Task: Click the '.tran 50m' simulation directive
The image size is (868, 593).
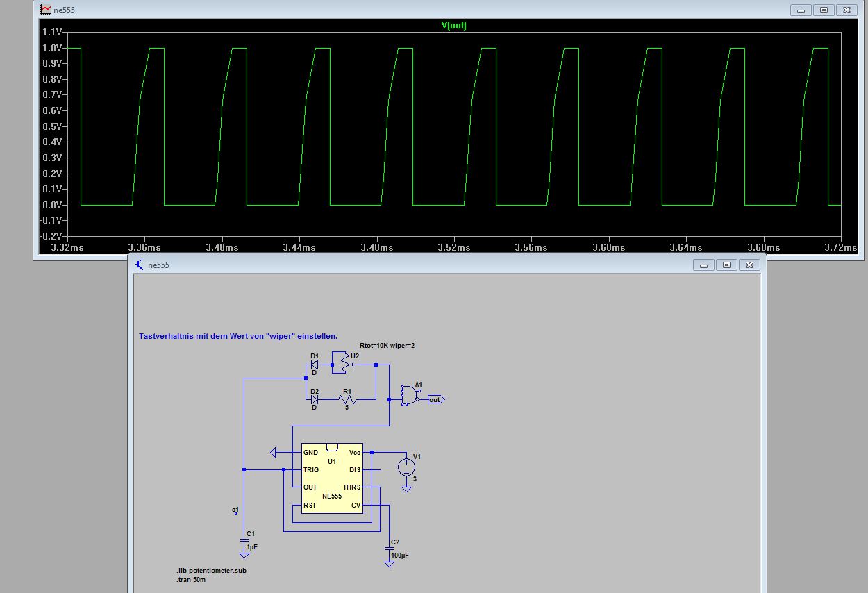Action: point(190,579)
